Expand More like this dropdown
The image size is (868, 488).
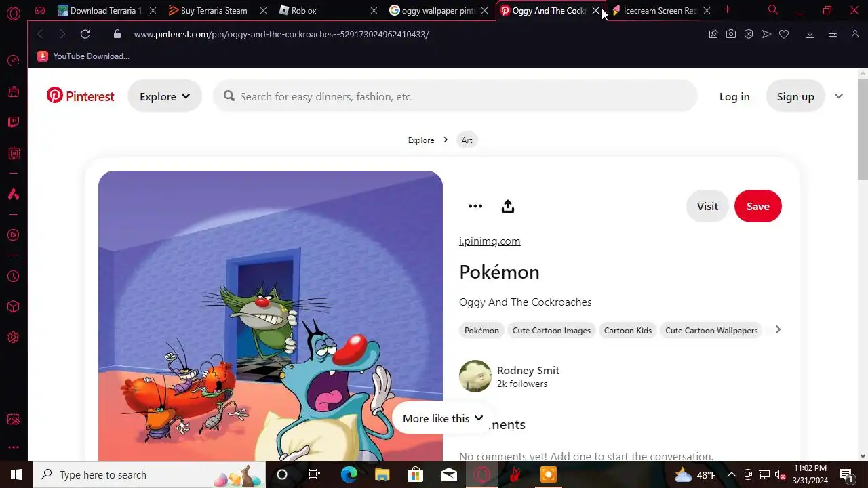click(443, 418)
